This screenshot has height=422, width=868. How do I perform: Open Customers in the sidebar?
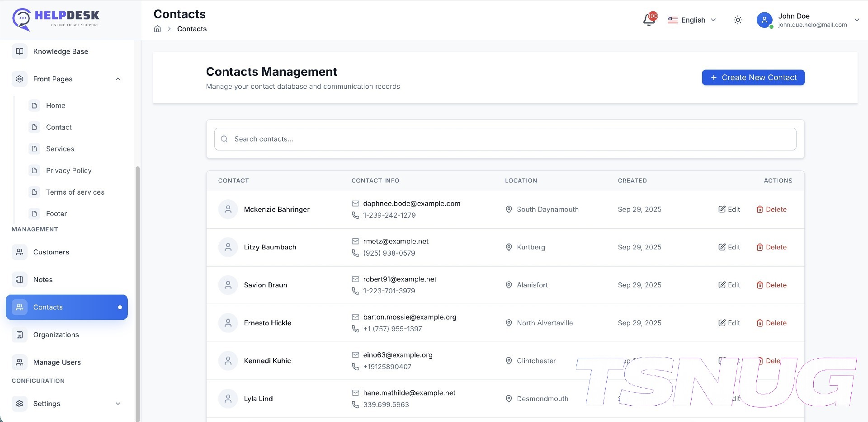(51, 252)
